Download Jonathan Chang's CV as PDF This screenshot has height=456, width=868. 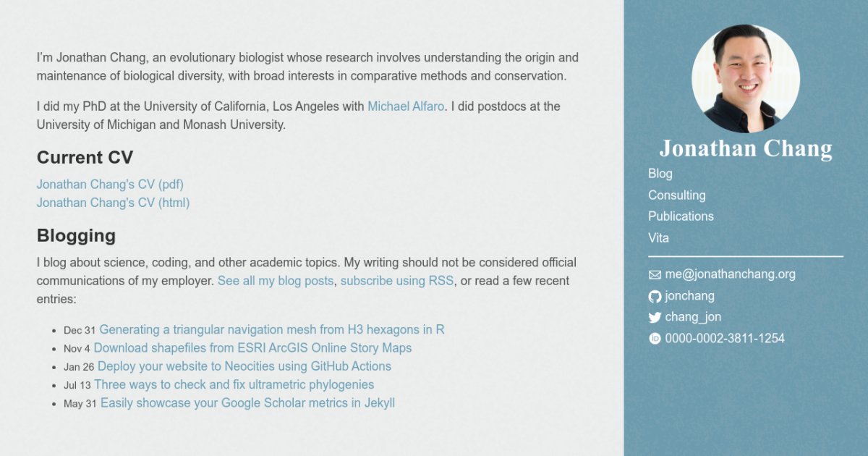110,184
